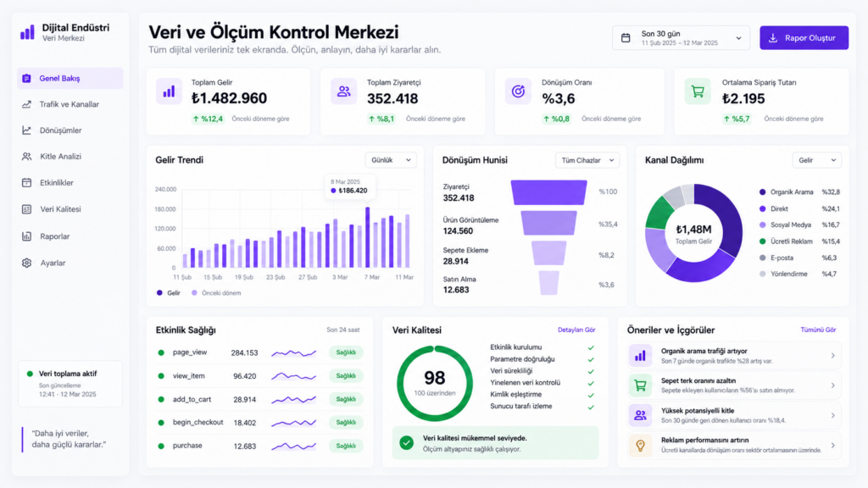Click the green status dot beside purchase
Viewport: 868px width, 488px height.
pos(161,446)
